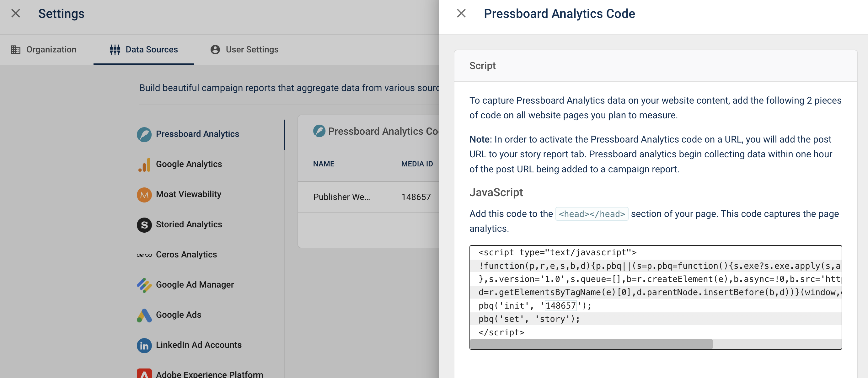Viewport: 868px width, 378px height.
Task: Select Google Ad Manager data source
Action: point(195,284)
